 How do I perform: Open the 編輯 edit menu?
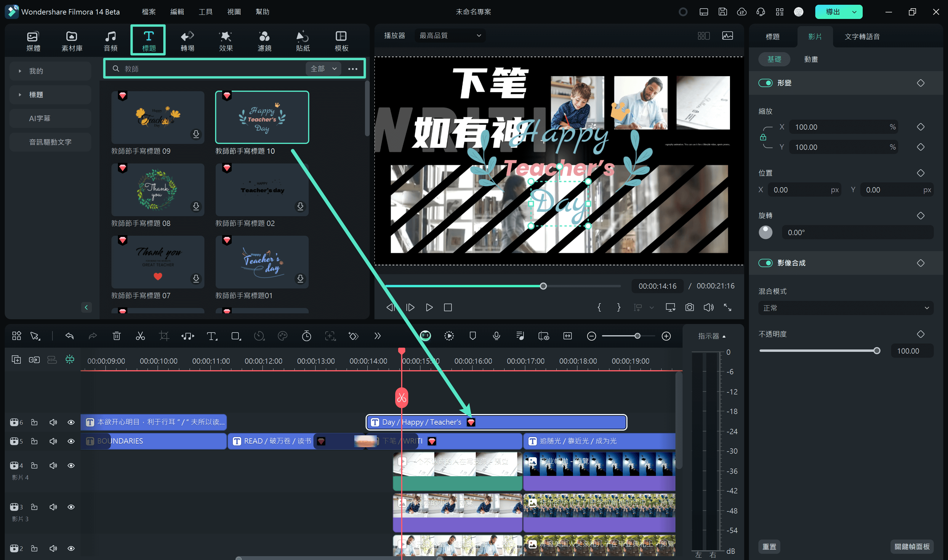click(x=177, y=12)
